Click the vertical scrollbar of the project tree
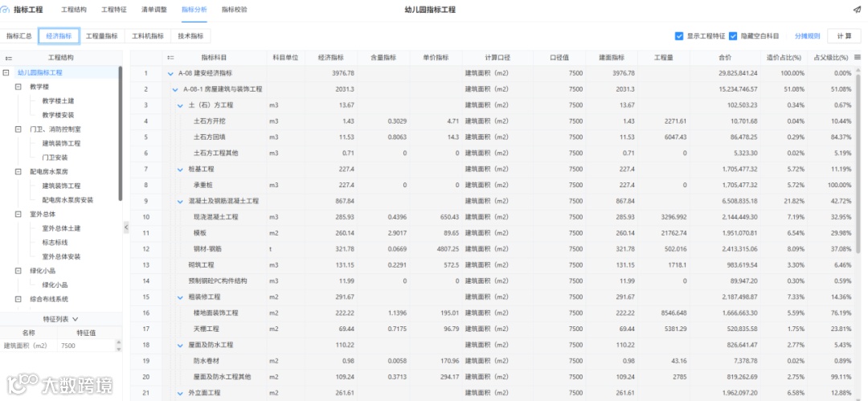Screen dimensions: 868x401 (x=120, y=134)
